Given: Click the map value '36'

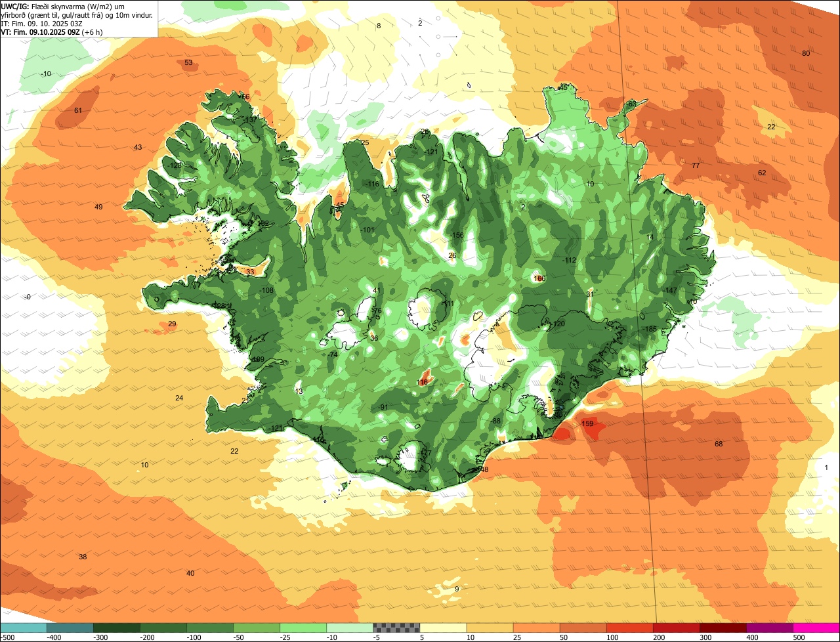Looking at the screenshot, I should tap(374, 338).
